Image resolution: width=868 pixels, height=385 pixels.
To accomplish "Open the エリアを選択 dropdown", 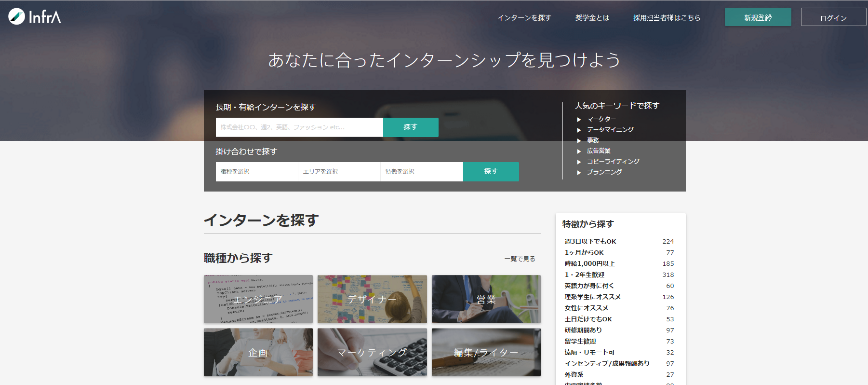I will click(x=339, y=172).
